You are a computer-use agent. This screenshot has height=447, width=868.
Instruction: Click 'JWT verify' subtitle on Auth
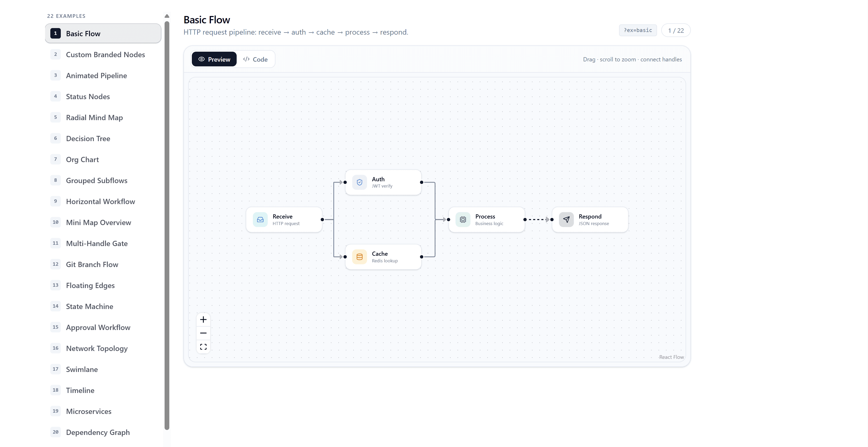pyautogui.click(x=382, y=186)
